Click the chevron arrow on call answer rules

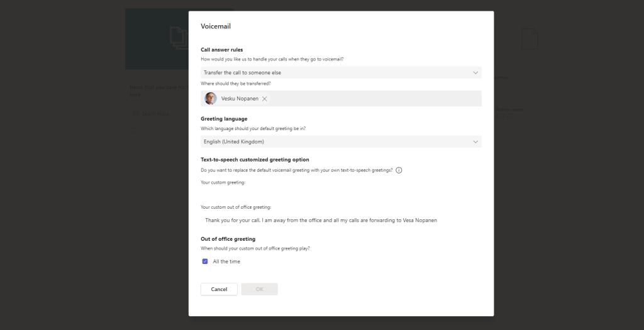coord(475,73)
